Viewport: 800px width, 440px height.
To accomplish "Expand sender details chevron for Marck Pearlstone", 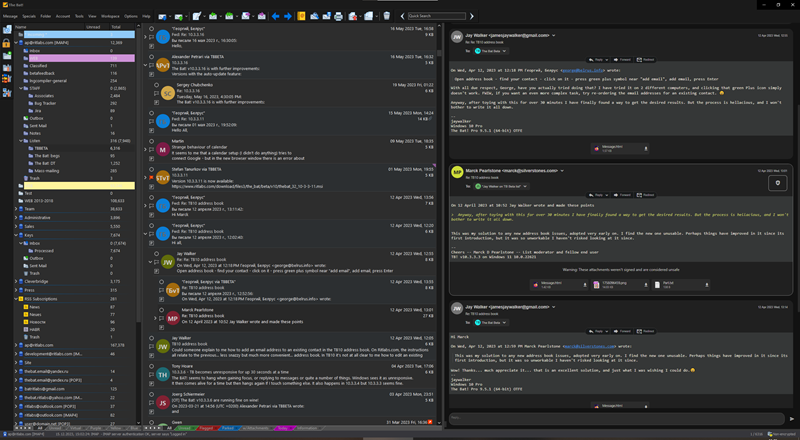I will coord(562,171).
